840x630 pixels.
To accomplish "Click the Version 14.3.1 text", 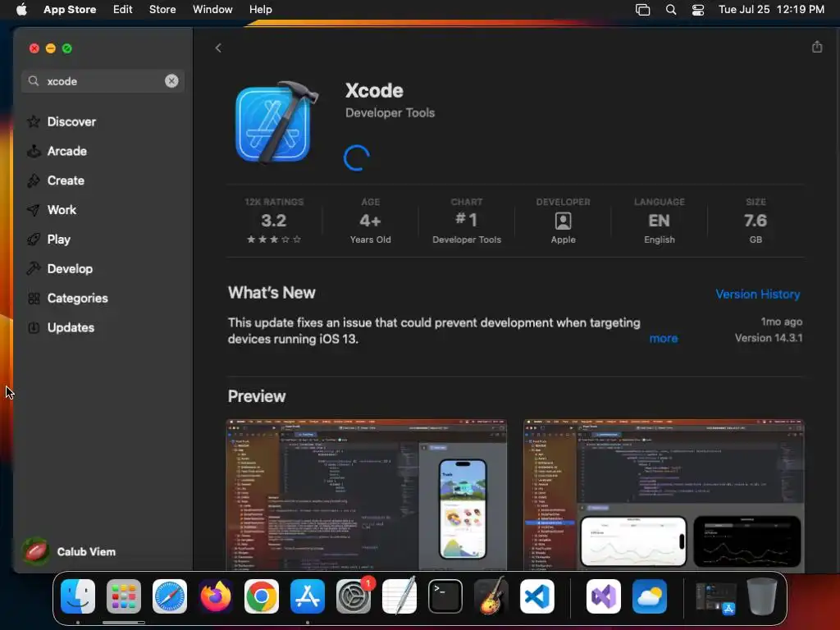I will (x=768, y=338).
